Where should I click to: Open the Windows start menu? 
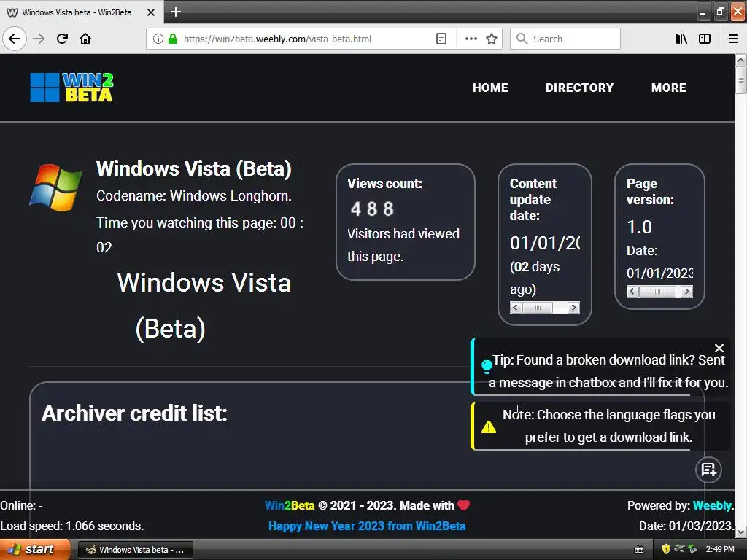[x=35, y=550]
